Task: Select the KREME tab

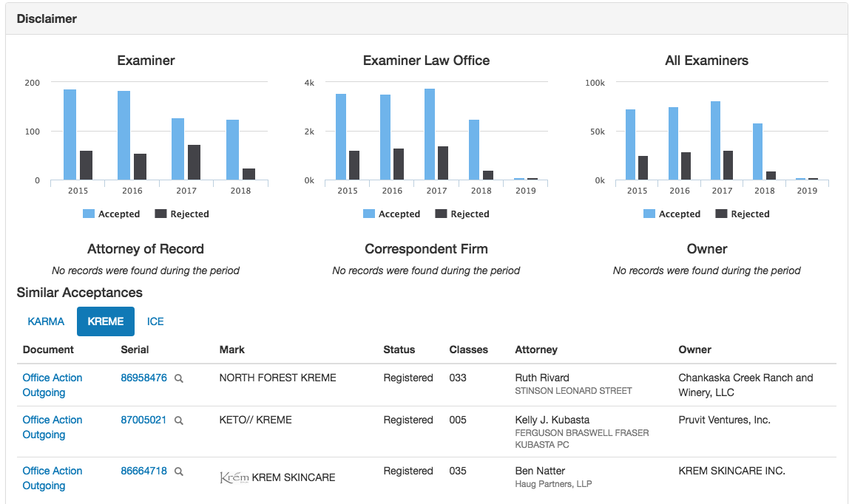Action: pos(106,321)
